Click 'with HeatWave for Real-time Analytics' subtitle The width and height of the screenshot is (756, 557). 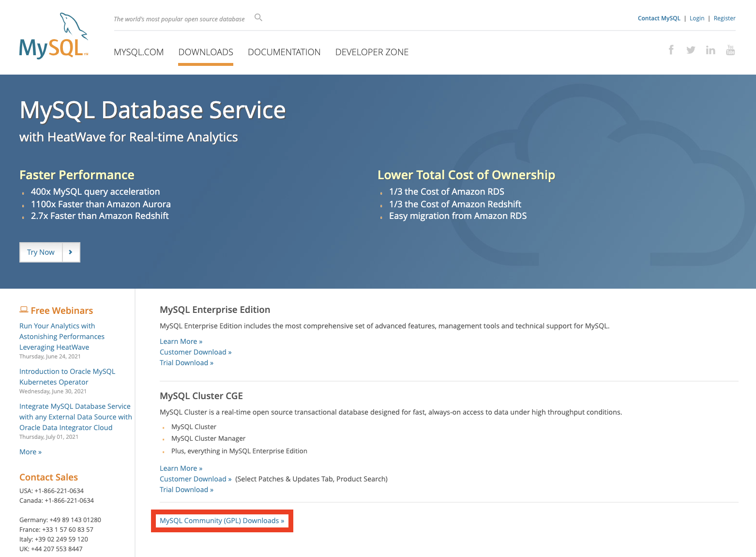(129, 138)
